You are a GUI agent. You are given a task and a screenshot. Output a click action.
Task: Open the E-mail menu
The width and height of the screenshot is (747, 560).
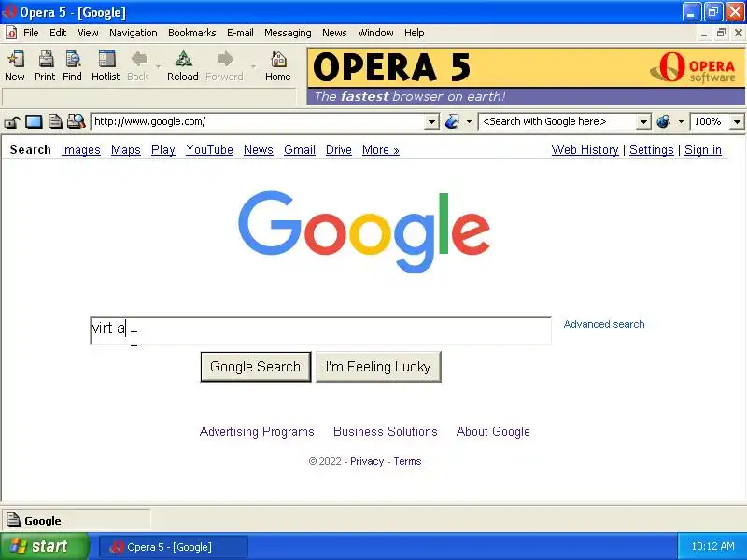tap(240, 33)
